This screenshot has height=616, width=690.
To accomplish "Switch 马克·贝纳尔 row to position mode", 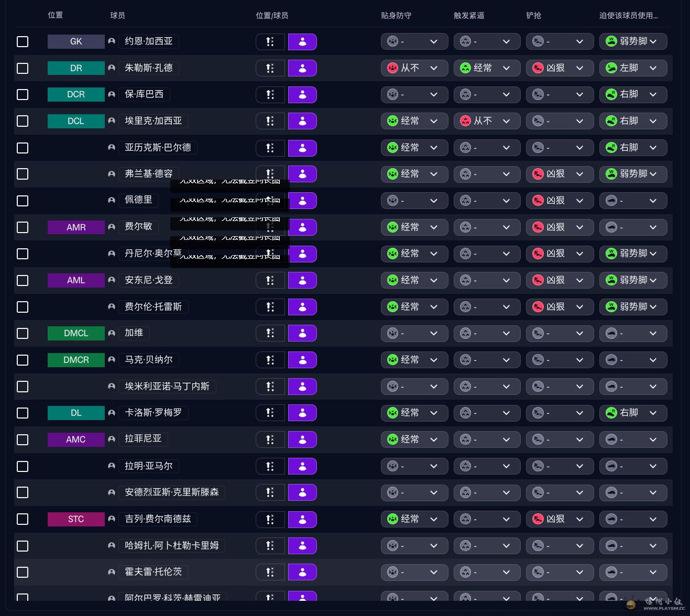I will coord(270,360).
